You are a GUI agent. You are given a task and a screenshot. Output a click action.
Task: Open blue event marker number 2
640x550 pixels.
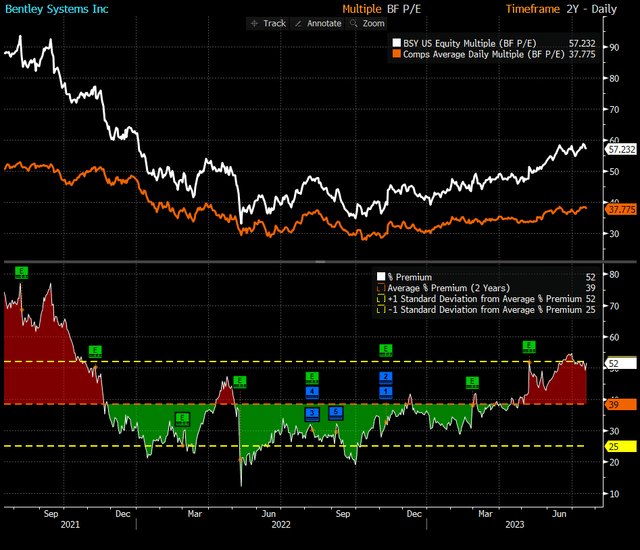pos(386,378)
